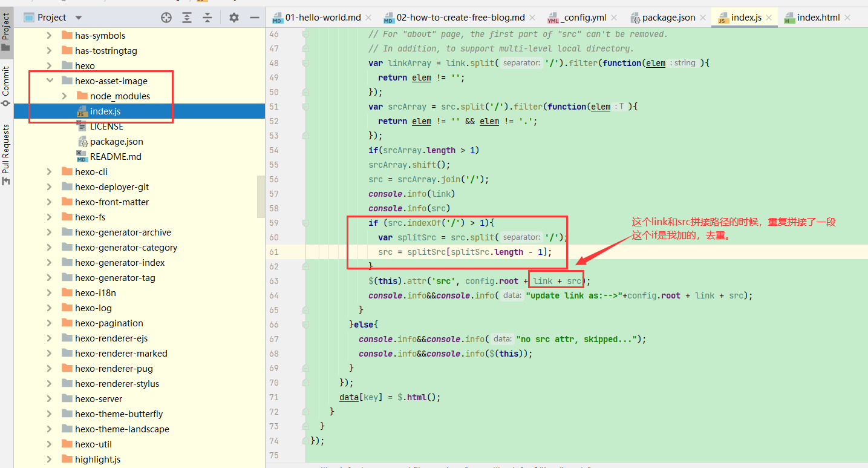The height and width of the screenshot is (468, 868).
Task: Open the Project view dropdown
Action: (x=79, y=18)
